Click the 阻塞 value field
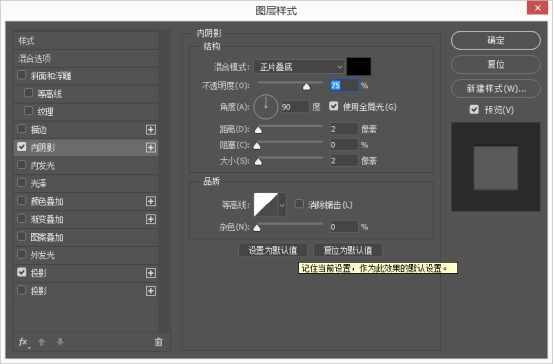 tap(344, 145)
